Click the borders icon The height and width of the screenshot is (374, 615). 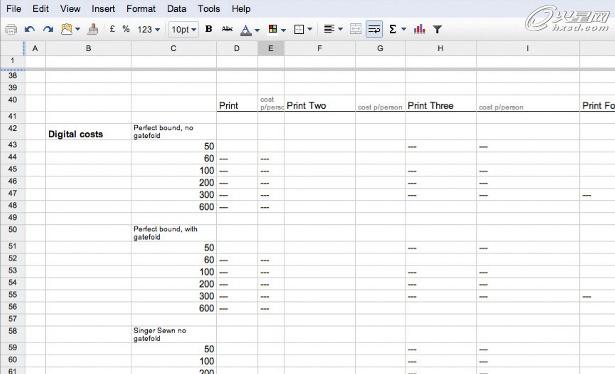[x=299, y=29]
